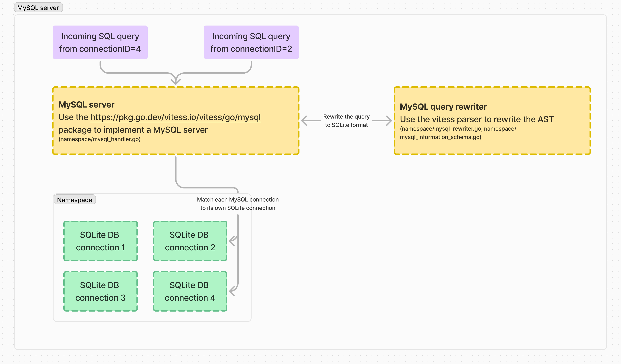This screenshot has height=364, width=621.
Task: Click the mysql_information_schema.go file text
Action: click(440, 137)
